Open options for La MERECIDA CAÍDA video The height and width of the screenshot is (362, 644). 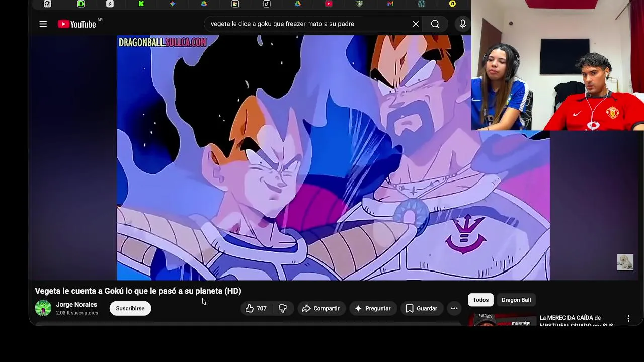tap(628, 318)
